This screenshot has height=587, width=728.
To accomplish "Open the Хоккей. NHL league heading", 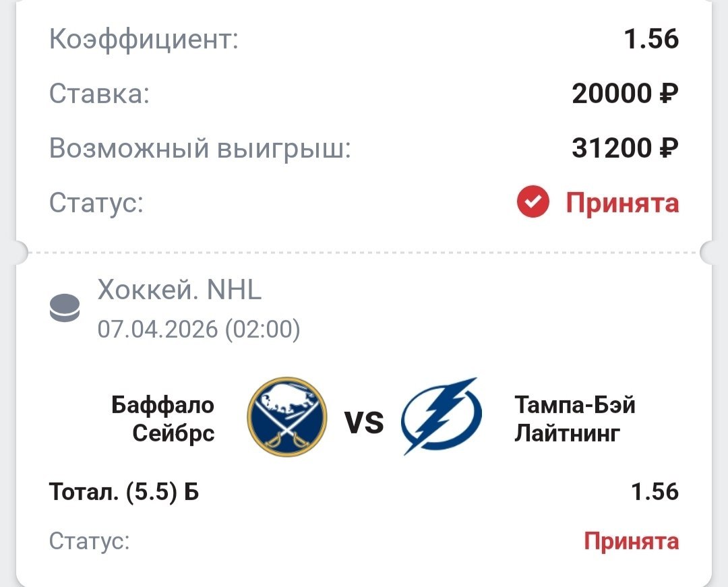I will (x=179, y=290).
